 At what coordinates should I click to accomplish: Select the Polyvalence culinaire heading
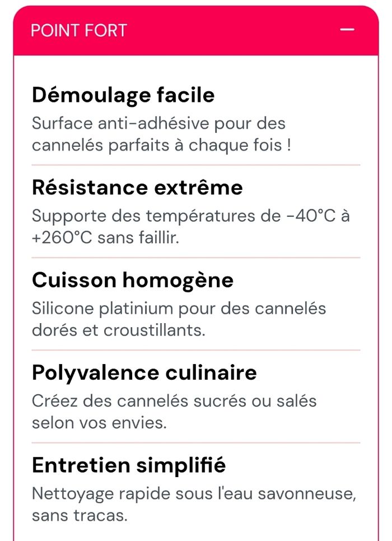coord(144,372)
